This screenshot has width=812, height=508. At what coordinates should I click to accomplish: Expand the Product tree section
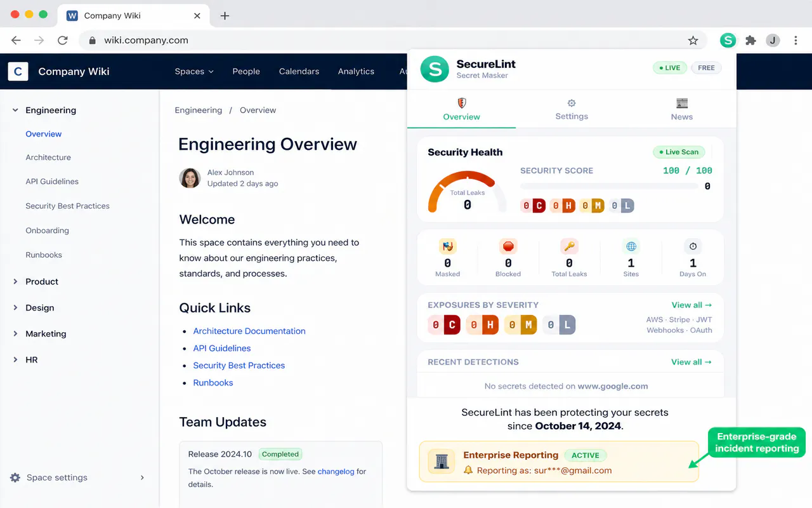[15, 281]
